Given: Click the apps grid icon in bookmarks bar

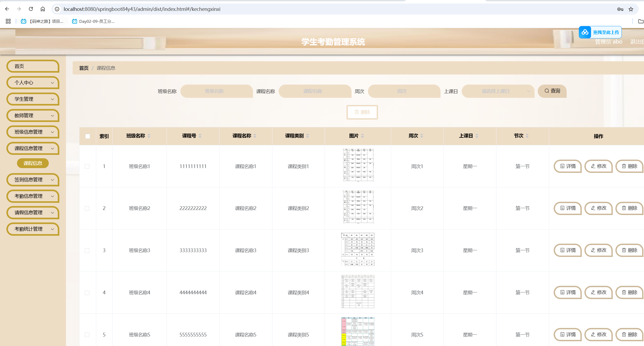Looking at the screenshot, I should click(8, 21).
